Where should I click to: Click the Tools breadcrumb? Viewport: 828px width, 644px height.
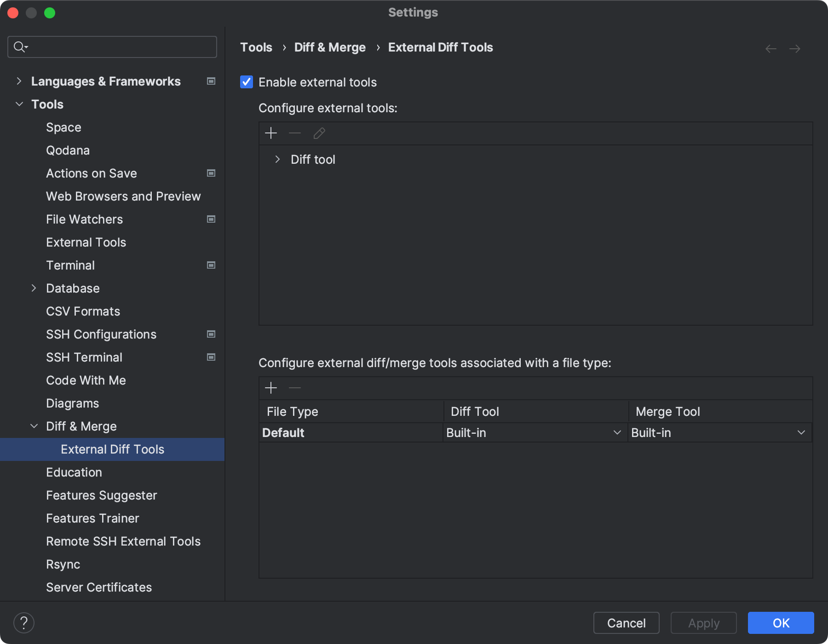point(256,47)
